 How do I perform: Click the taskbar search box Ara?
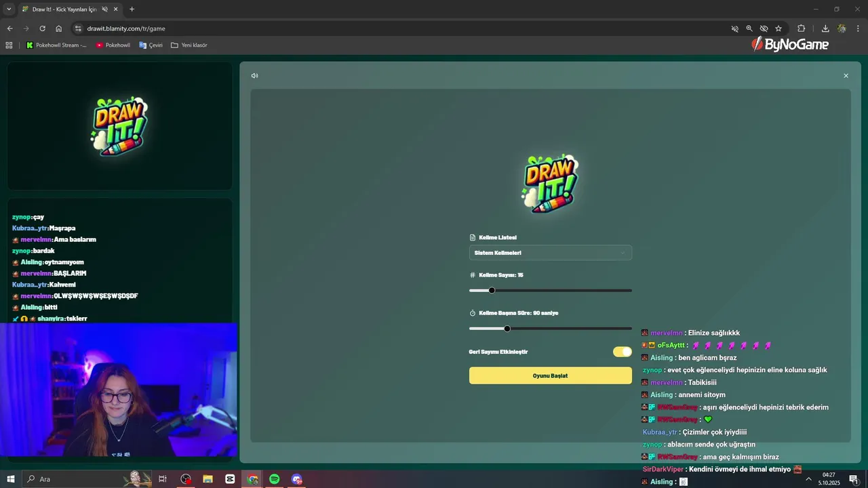click(88, 479)
